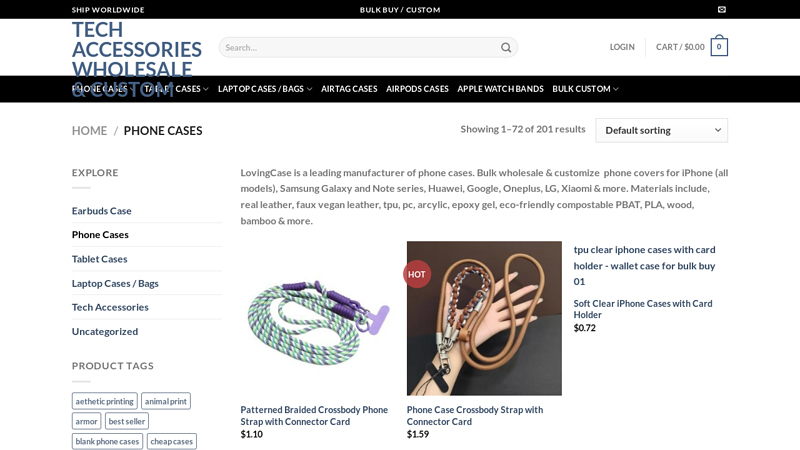Click the 'best seller' product tag
This screenshot has height=450, width=800.
(x=127, y=421)
